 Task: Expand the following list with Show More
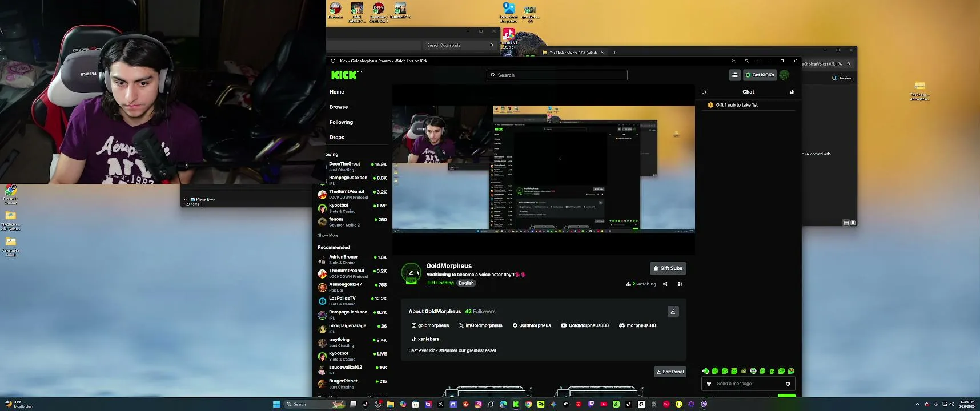tap(328, 235)
